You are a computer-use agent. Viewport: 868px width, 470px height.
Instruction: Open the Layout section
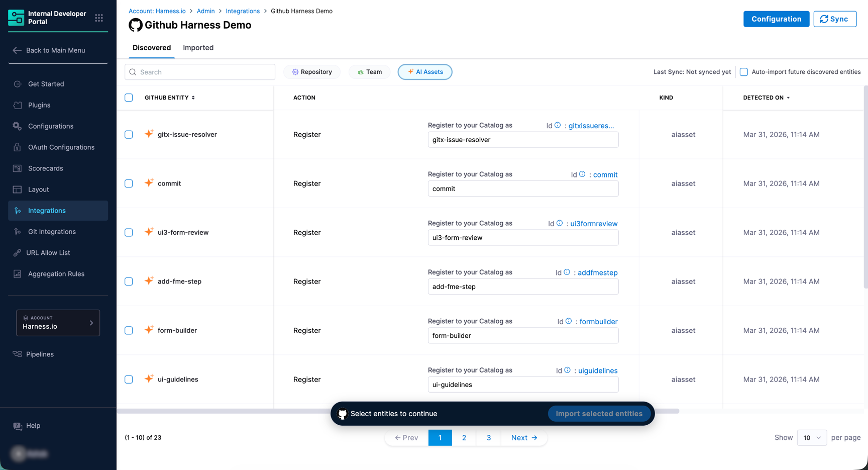pos(38,190)
